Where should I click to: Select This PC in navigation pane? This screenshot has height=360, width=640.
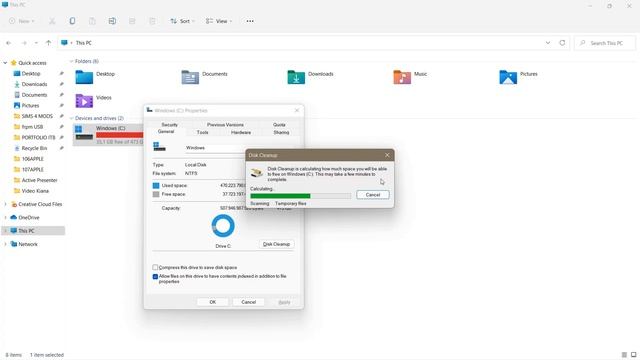(33, 231)
